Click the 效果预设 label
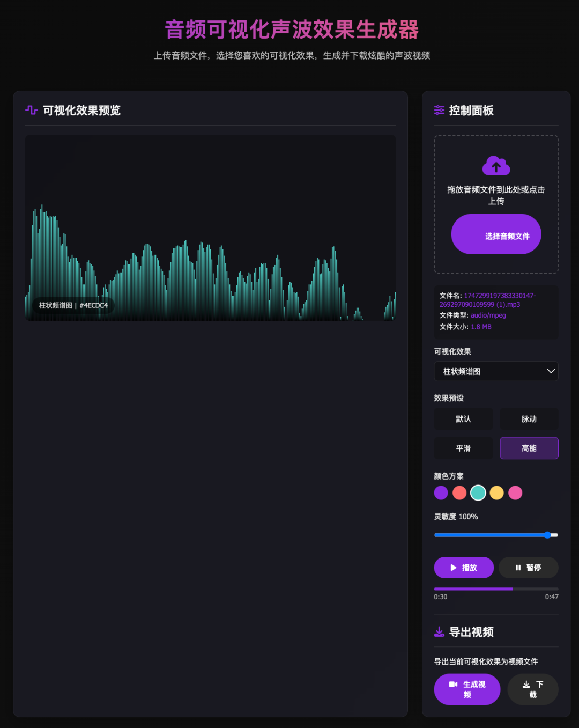The width and height of the screenshot is (579, 728). click(449, 398)
